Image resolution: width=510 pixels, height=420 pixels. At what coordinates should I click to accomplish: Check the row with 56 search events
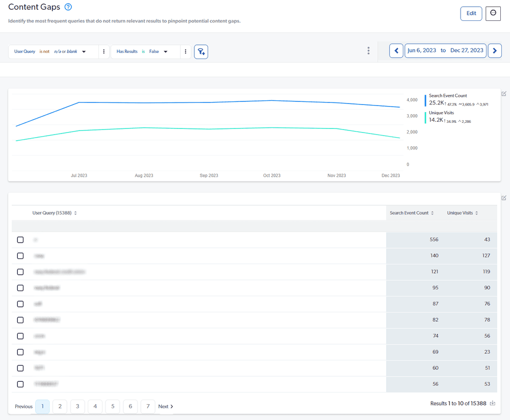coord(20,384)
